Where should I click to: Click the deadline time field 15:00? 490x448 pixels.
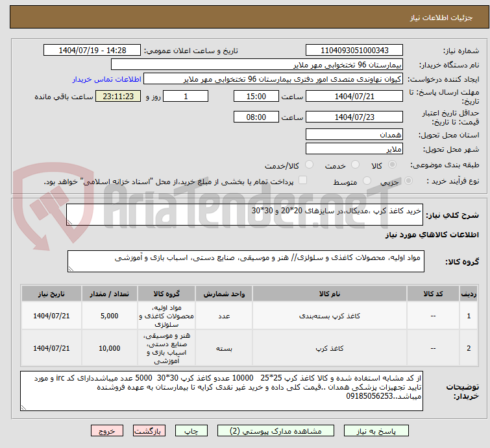tap(256, 96)
